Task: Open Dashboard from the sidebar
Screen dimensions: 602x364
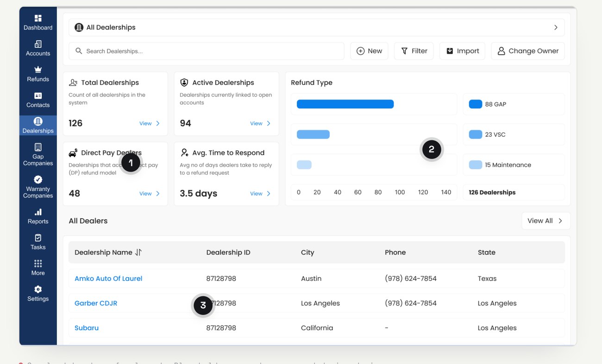Action: click(38, 22)
